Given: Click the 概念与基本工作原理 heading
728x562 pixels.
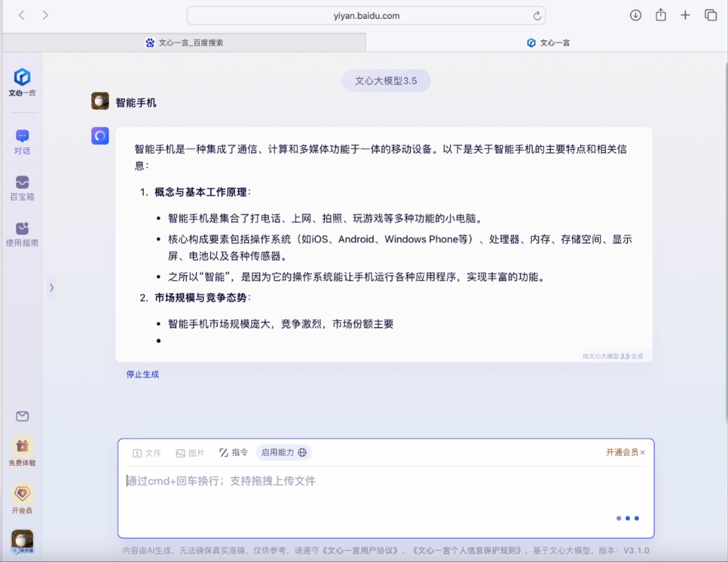Looking at the screenshot, I should click(200, 193).
